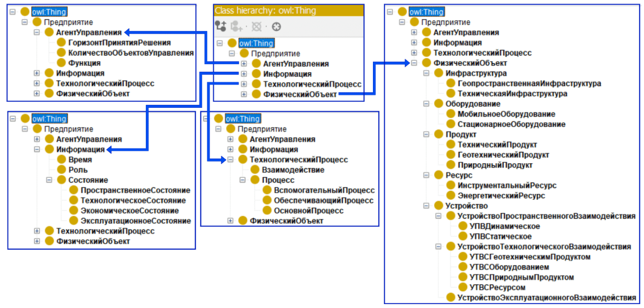Image resolution: width=644 pixels, height=308 pixels.
Task: Click the class icon next to УПВДинамическое
Action: 462,226
